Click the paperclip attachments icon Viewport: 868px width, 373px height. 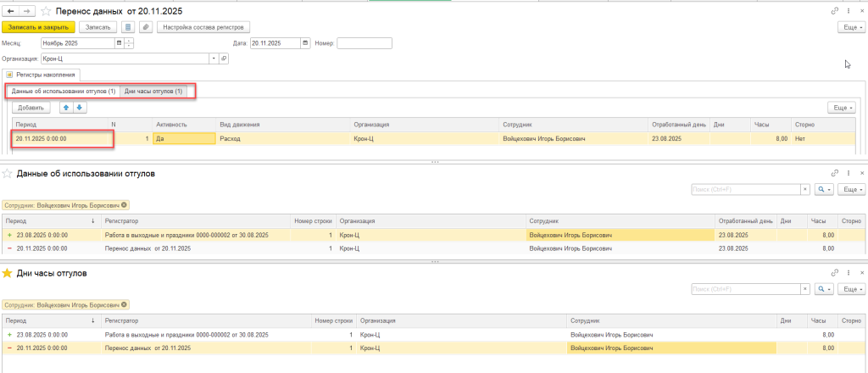click(x=146, y=27)
